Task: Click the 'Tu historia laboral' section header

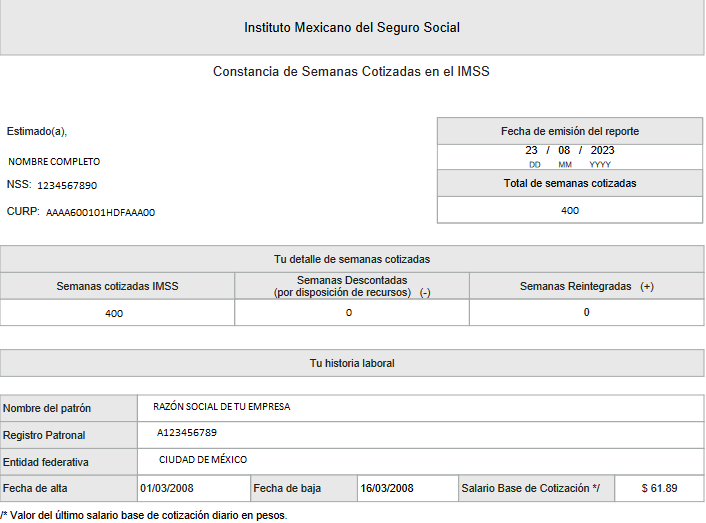Action: point(352,363)
